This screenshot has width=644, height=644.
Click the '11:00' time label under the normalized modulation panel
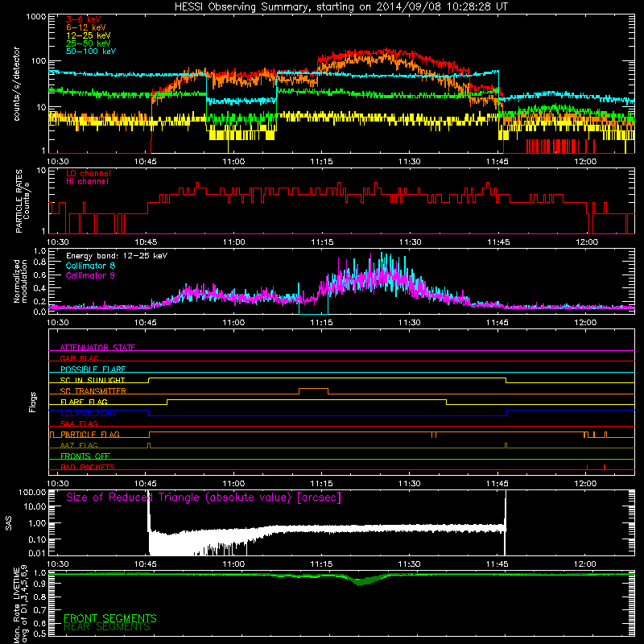point(233,323)
